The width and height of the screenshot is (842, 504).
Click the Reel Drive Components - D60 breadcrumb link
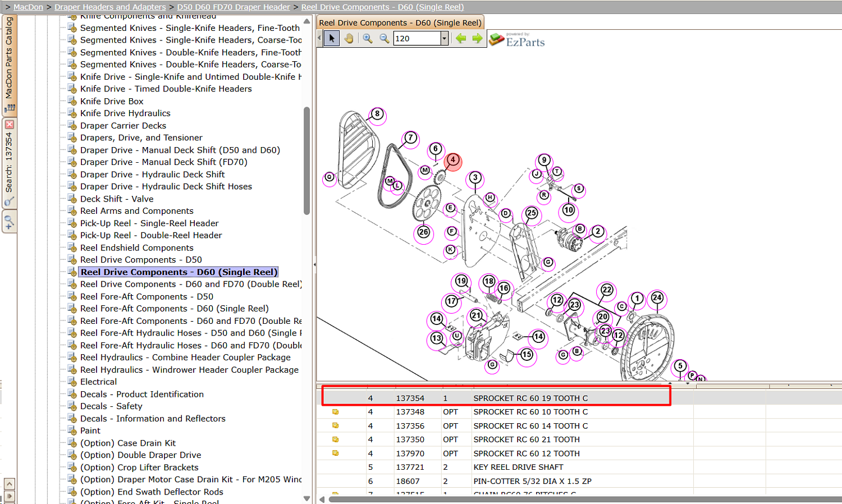pos(382,7)
